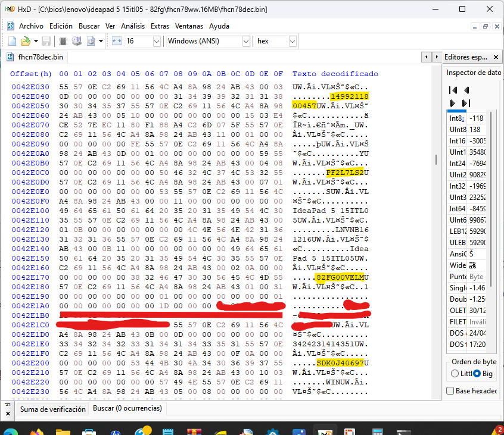This screenshot has width=504, height=435.
Task: Select Little endian byte order
Action: point(455,373)
